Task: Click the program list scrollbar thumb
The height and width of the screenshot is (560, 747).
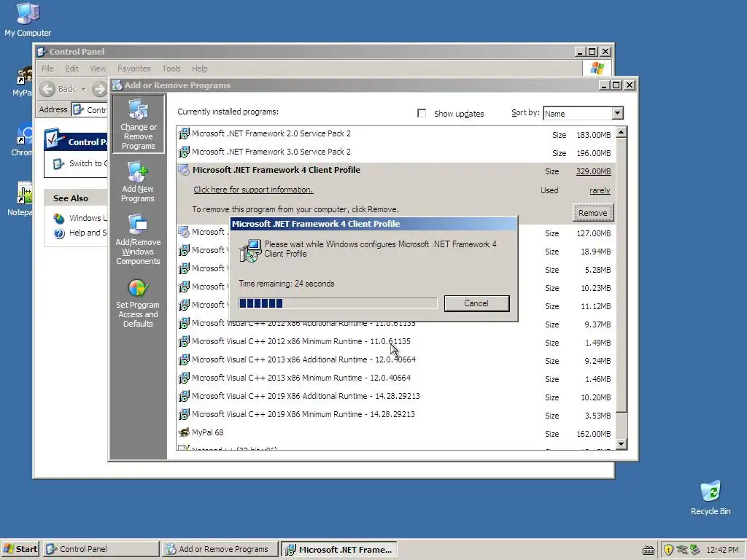Action: [622, 276]
